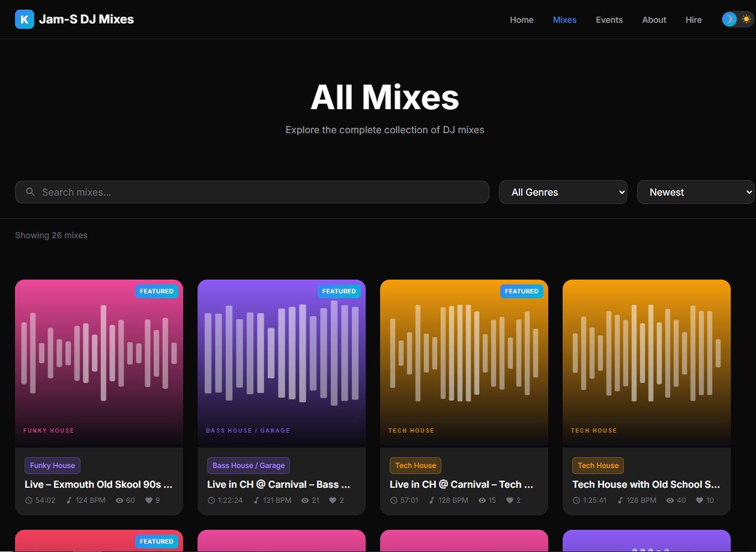Screen dimensions: 756x552
Task: Open Hire page in navigation
Action: (x=694, y=20)
